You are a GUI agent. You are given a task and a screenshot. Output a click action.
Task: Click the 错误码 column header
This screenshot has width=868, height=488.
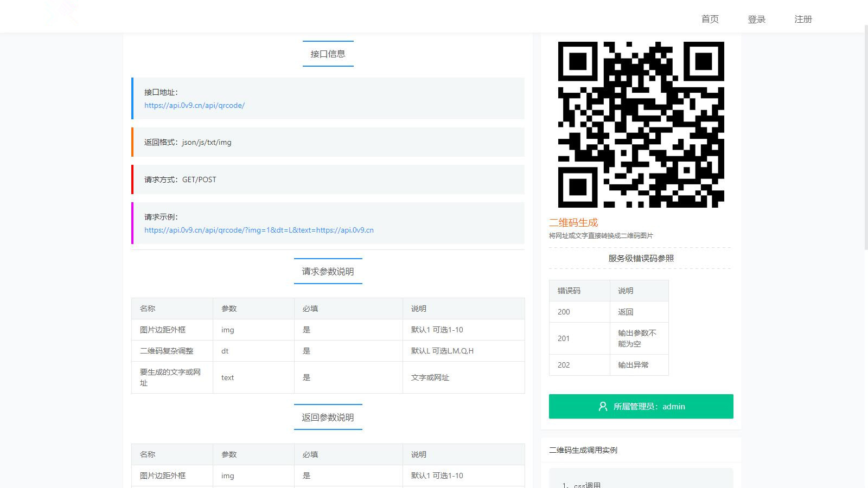click(x=579, y=291)
